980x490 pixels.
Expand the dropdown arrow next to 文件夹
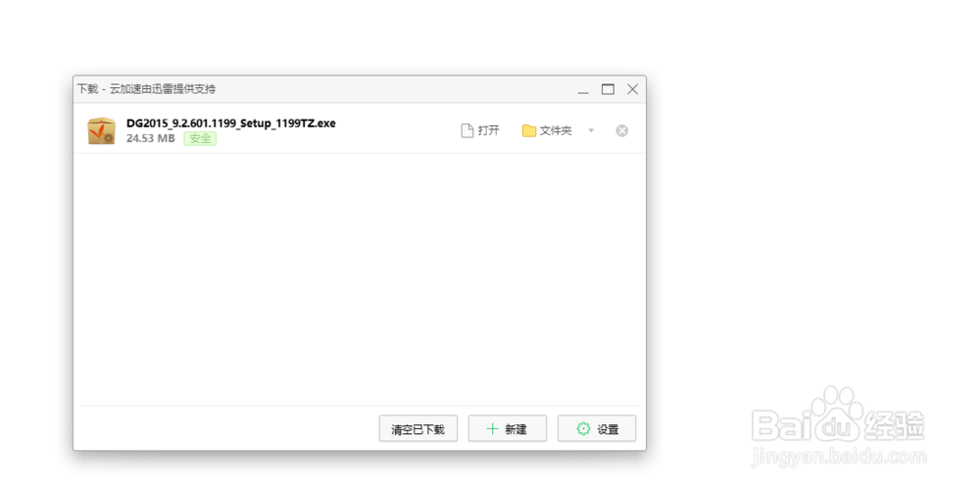[x=591, y=130]
